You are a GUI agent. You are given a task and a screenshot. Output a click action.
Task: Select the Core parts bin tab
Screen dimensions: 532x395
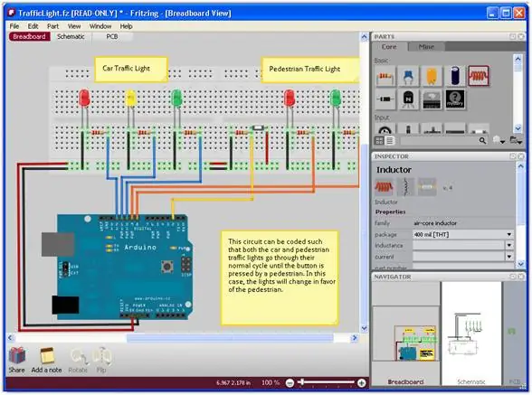point(389,47)
